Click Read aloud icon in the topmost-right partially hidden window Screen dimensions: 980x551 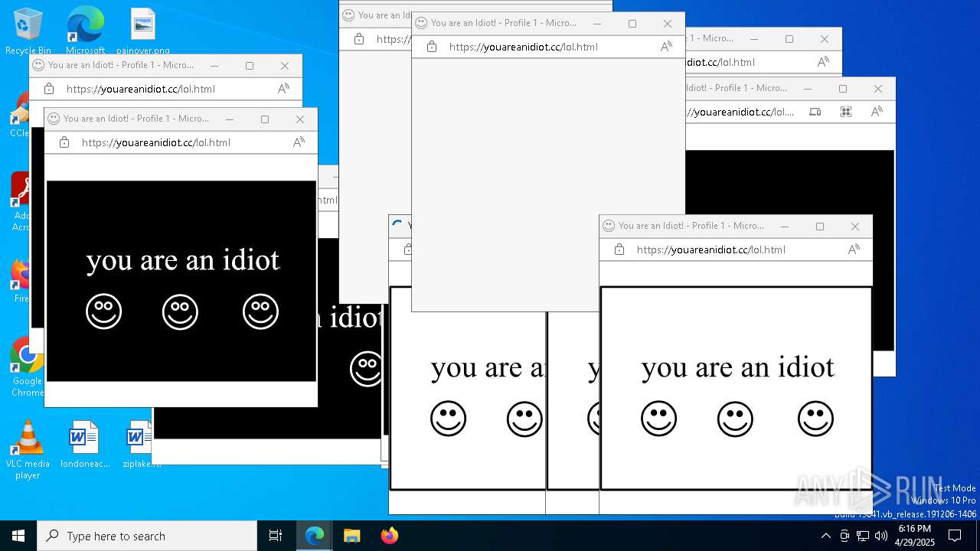click(x=823, y=62)
